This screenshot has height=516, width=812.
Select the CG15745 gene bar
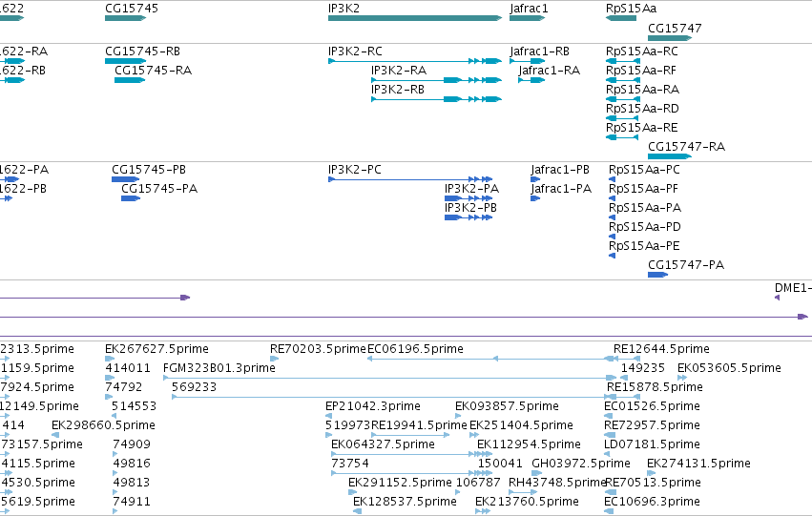[x=125, y=18]
